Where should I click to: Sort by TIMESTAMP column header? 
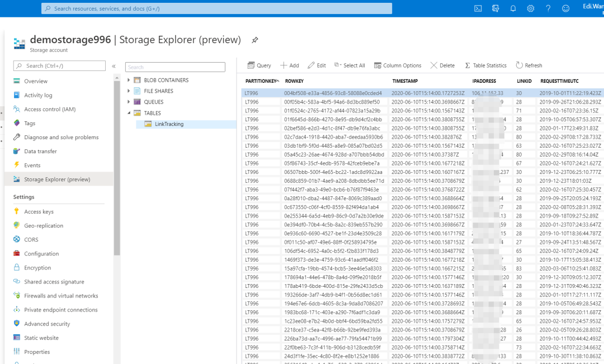click(x=405, y=81)
